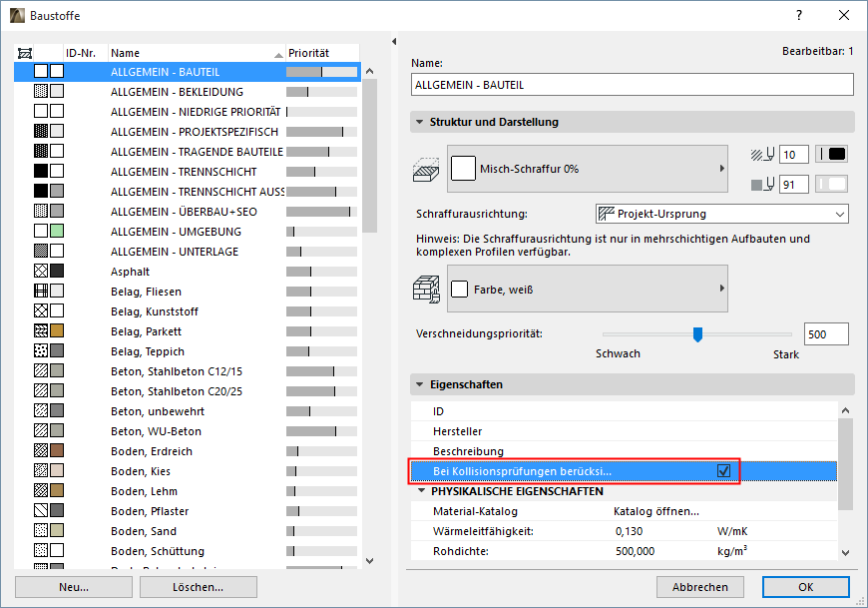Click the Löschen... button
This screenshot has width=868, height=608.
199,587
